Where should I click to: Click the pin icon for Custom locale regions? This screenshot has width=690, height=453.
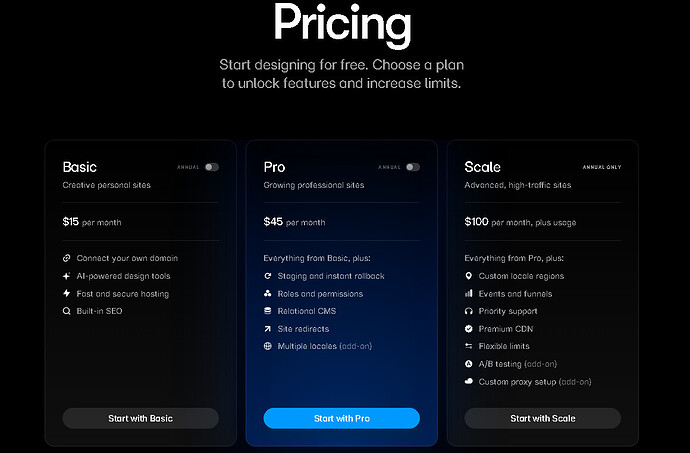pos(469,276)
